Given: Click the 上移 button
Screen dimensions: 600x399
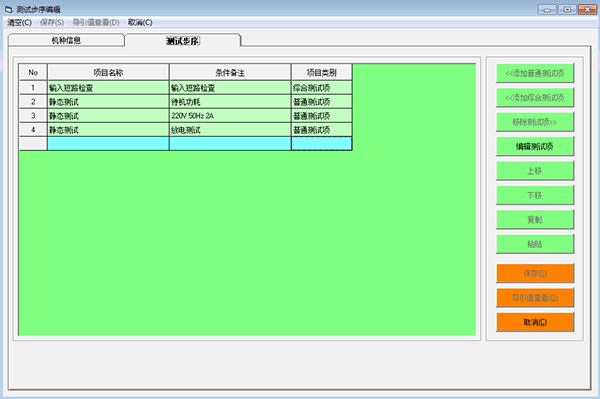Looking at the screenshot, I should [x=535, y=171].
